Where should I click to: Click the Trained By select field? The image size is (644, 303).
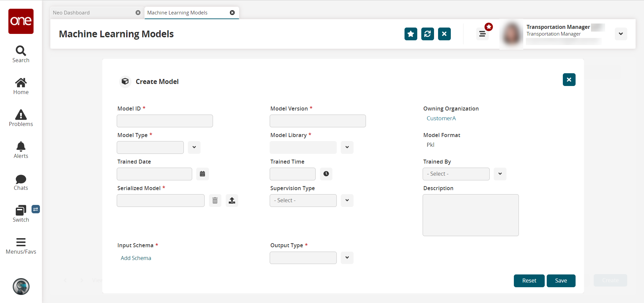tap(456, 174)
